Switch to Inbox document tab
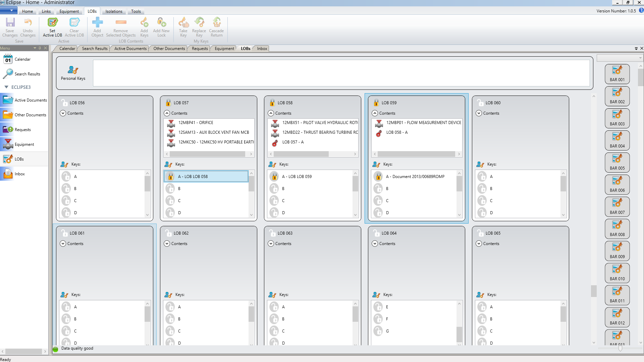This screenshot has height=362, width=644. click(262, 49)
